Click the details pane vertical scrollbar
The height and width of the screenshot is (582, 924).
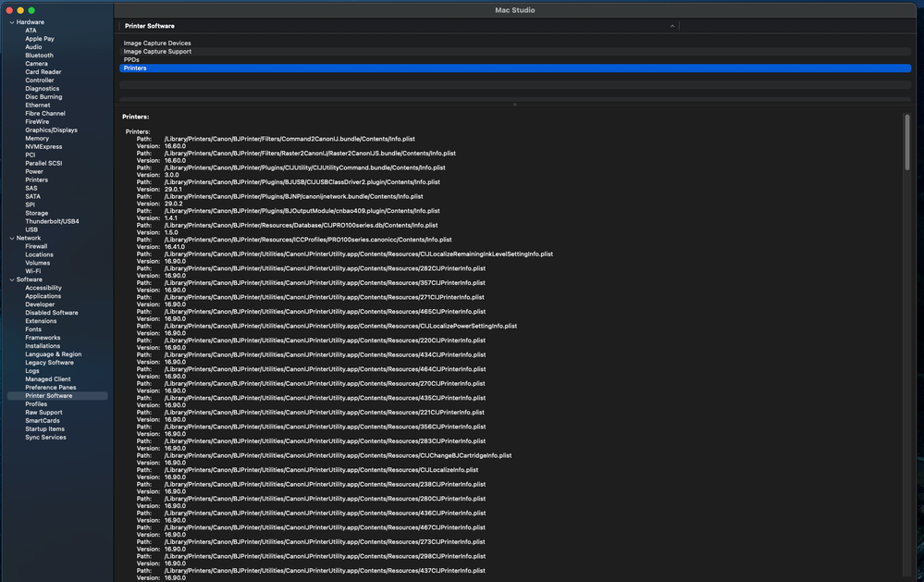click(x=907, y=142)
